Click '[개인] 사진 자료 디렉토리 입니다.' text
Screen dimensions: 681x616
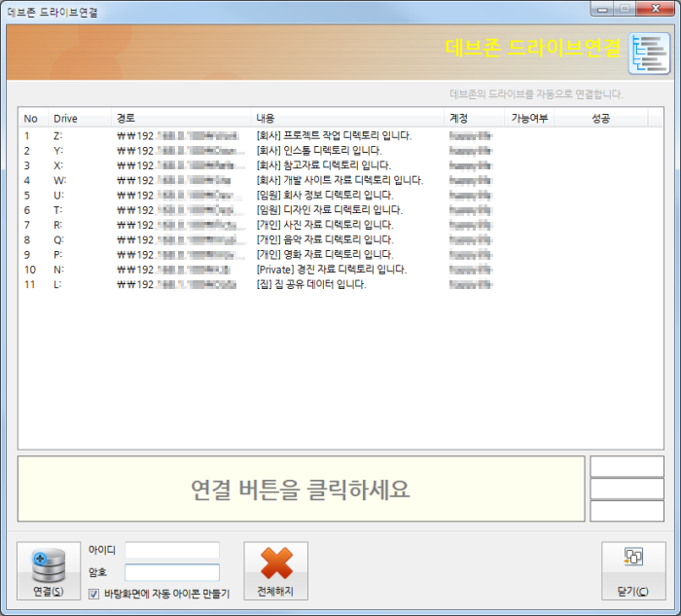click(325, 225)
